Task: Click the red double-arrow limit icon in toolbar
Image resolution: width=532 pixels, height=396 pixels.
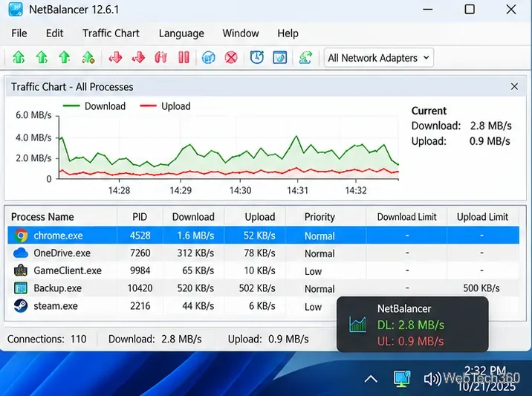Action: click(160, 58)
